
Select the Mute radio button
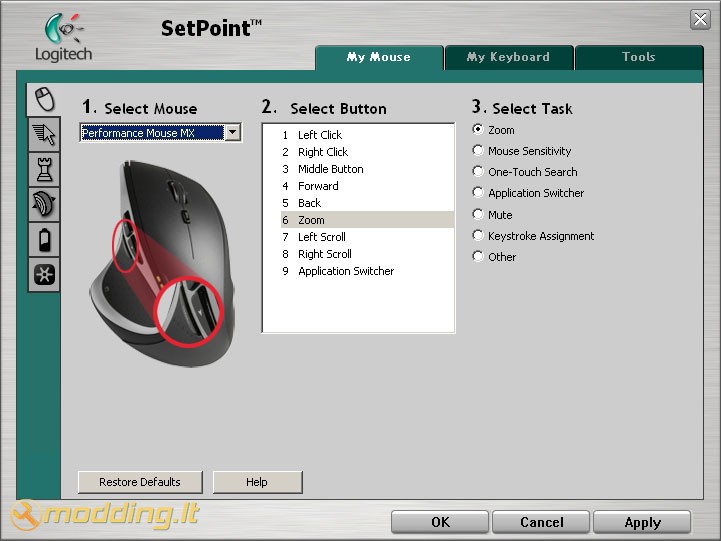[x=478, y=214]
